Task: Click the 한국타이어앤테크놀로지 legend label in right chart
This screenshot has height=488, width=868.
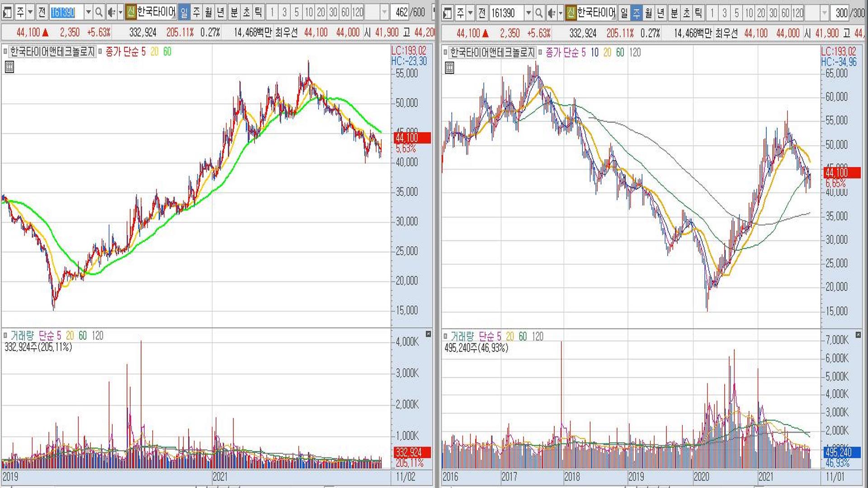Action: pos(492,53)
